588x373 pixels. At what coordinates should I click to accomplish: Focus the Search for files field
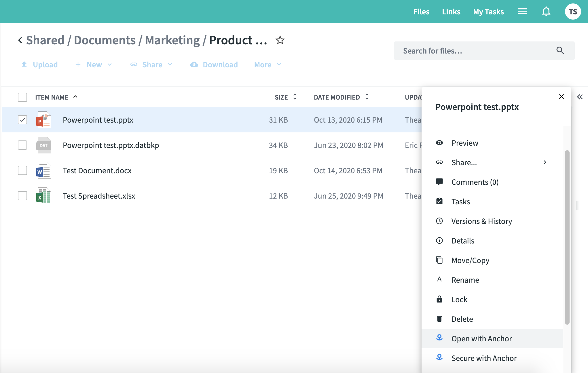point(475,51)
